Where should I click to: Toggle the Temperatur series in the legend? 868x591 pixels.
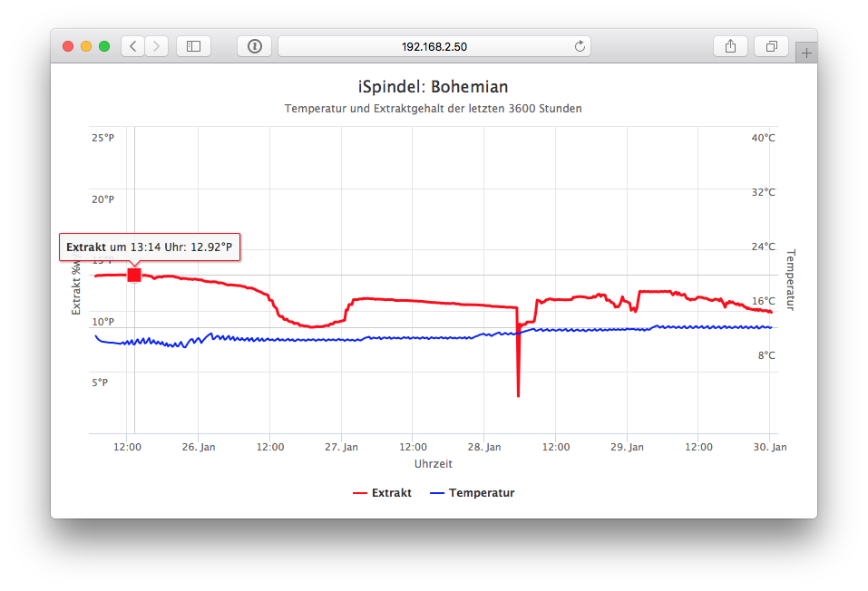[x=473, y=493]
